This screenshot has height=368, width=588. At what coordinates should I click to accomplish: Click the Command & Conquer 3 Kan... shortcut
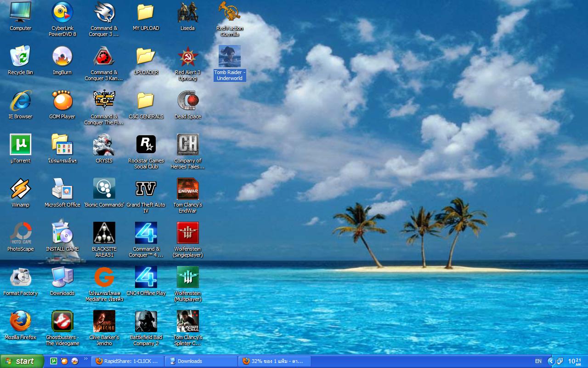tap(104, 57)
